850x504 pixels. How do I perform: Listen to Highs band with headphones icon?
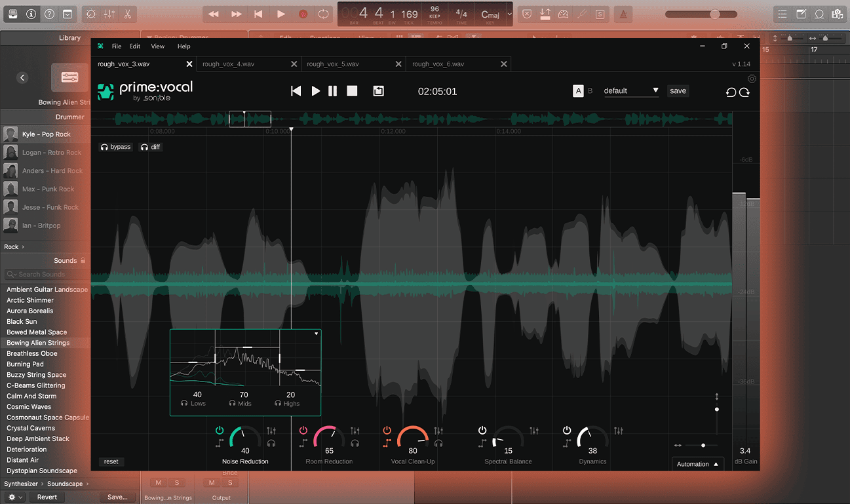pyautogui.click(x=278, y=404)
